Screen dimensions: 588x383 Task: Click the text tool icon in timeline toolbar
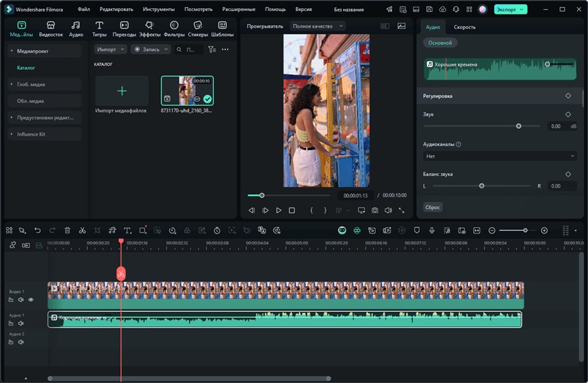tap(127, 230)
